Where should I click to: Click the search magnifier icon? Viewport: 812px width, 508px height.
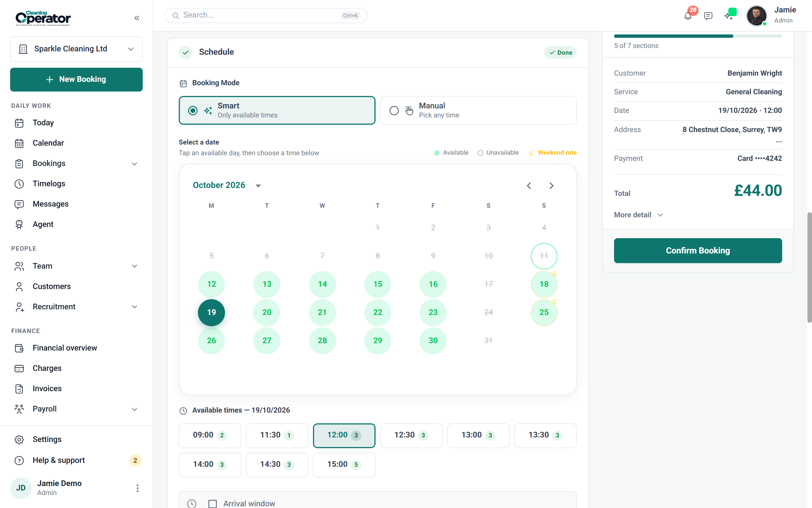click(175, 16)
